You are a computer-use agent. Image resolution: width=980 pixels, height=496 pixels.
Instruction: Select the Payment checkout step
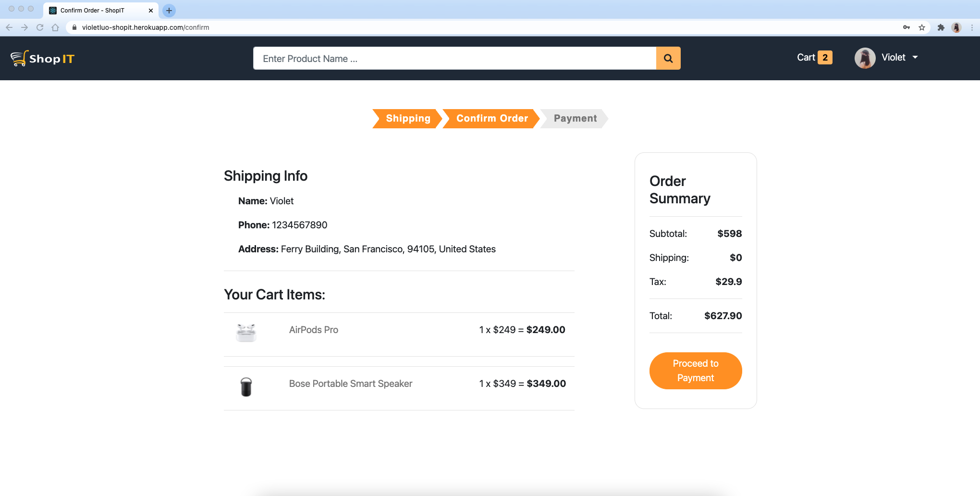click(x=575, y=118)
